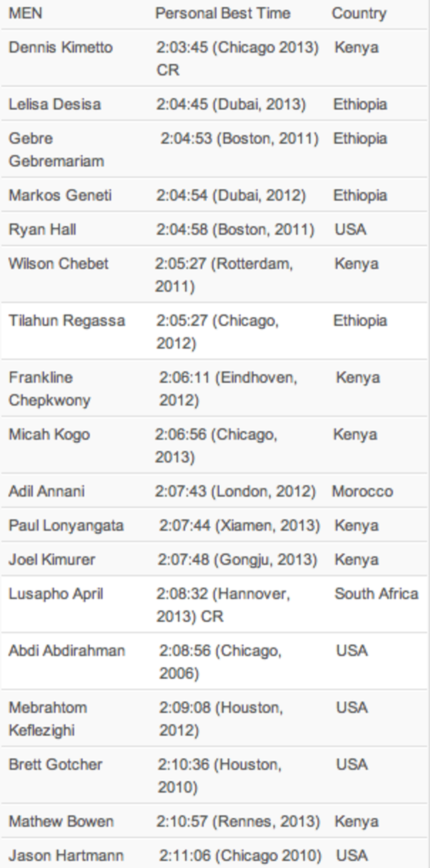The height and width of the screenshot is (868, 430).
Task: Click Mebrahtom Keflezighi's Houston time
Action: [x=221, y=719]
